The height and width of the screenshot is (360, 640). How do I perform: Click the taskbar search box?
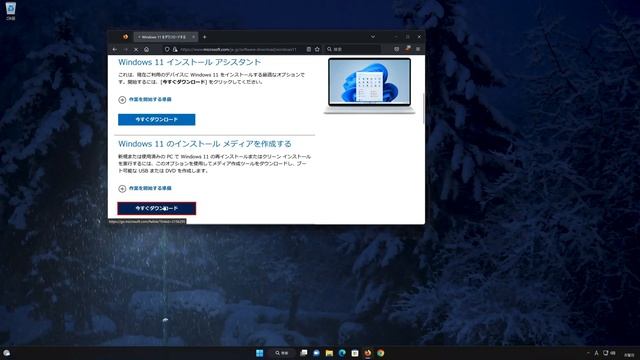(x=282, y=353)
